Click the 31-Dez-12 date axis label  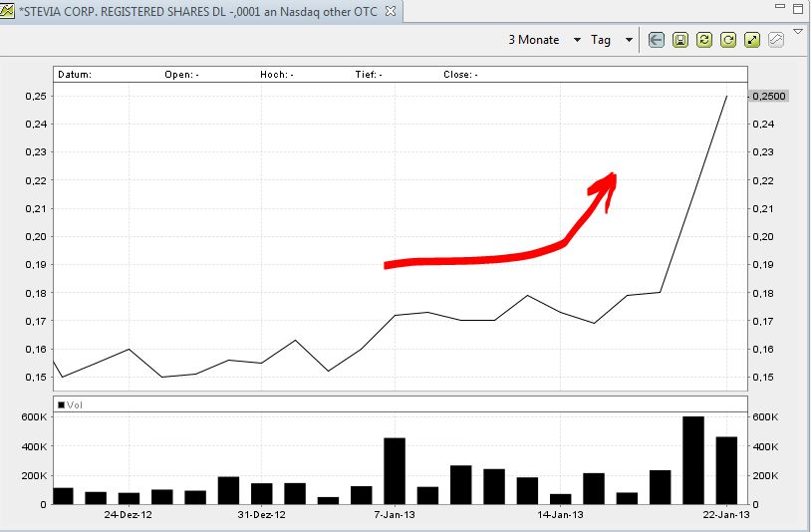261,515
